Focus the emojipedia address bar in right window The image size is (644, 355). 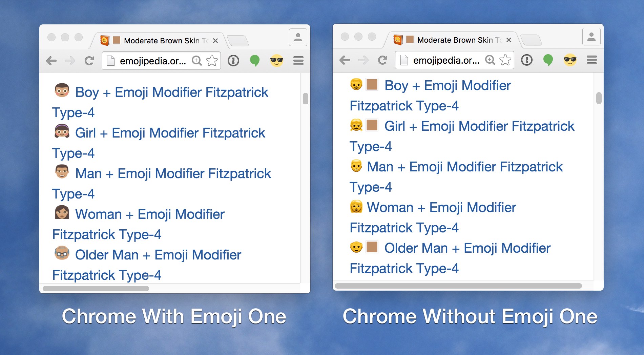click(455, 60)
